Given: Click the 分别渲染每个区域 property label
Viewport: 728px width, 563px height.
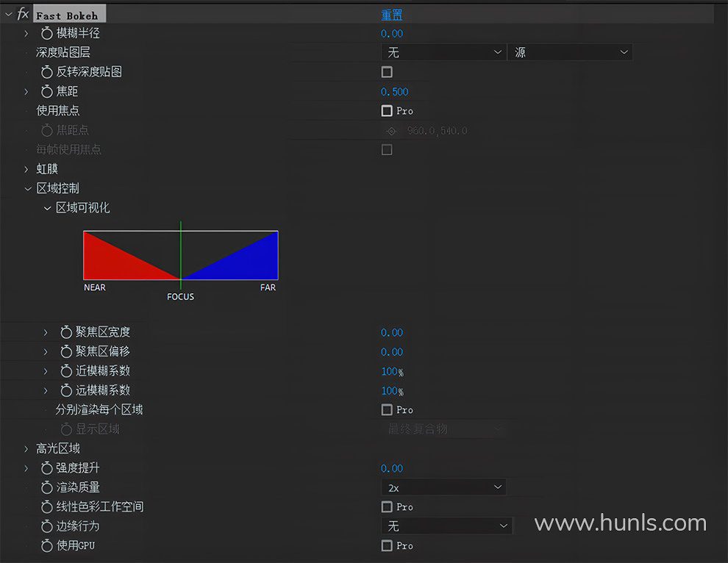Looking at the screenshot, I should coord(99,409).
